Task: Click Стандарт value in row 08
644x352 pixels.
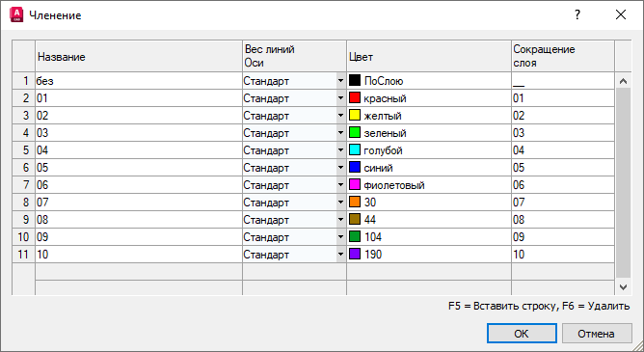Action: [266, 220]
